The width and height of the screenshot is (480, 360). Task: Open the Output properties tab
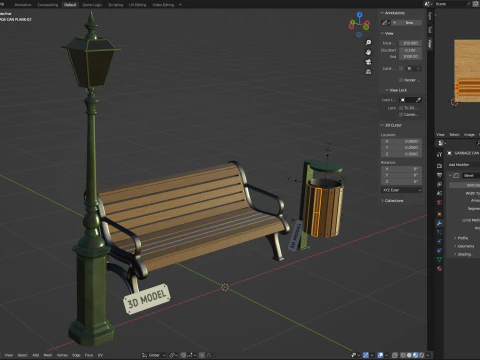click(x=439, y=175)
